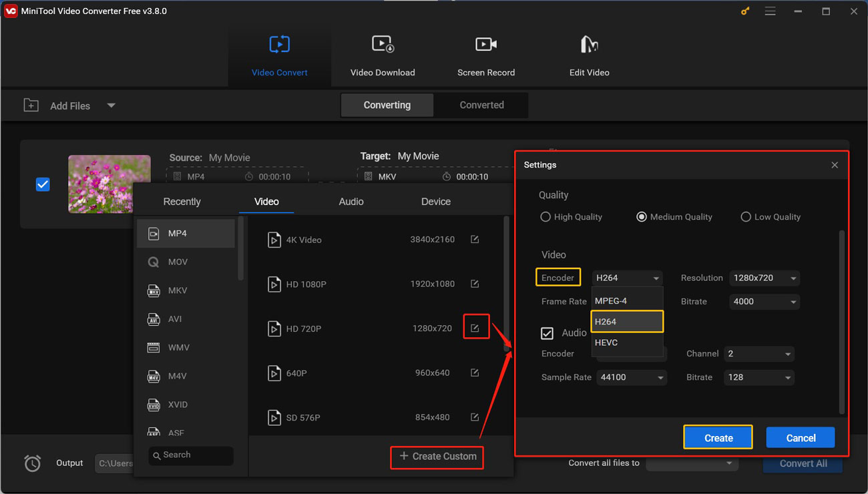Image resolution: width=868 pixels, height=494 pixels.
Task: Show the Converted list tab
Action: 481,105
